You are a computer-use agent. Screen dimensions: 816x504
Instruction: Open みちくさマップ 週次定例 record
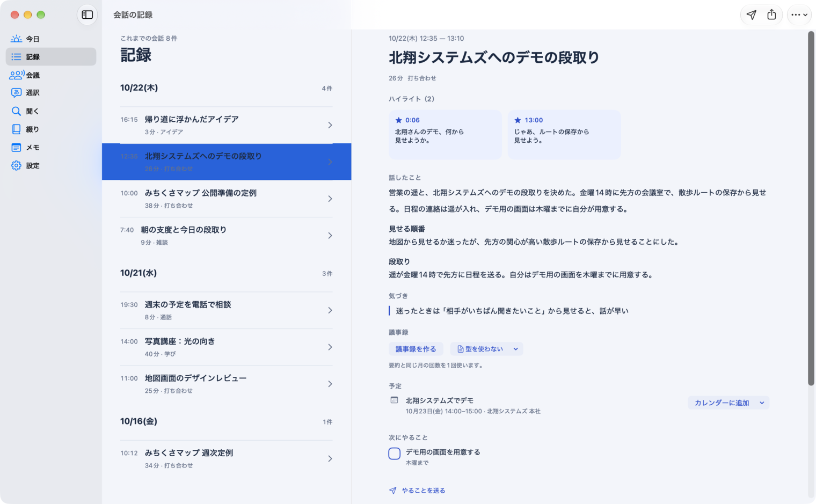(227, 458)
